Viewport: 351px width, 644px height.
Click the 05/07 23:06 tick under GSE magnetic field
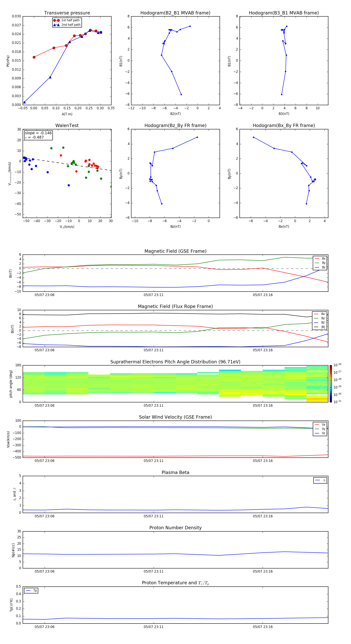click(44, 295)
